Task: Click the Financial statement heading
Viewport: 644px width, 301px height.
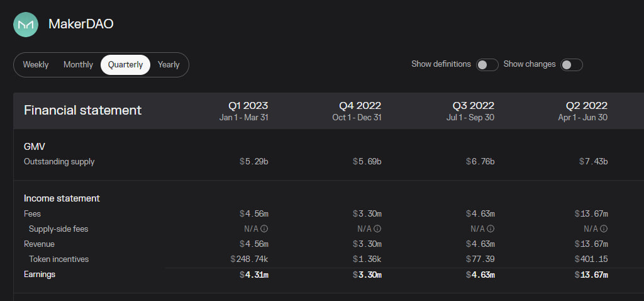Action: coord(82,110)
